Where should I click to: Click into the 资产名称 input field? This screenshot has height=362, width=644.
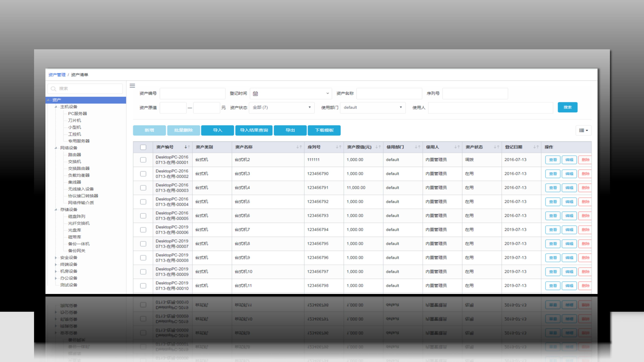(x=389, y=94)
